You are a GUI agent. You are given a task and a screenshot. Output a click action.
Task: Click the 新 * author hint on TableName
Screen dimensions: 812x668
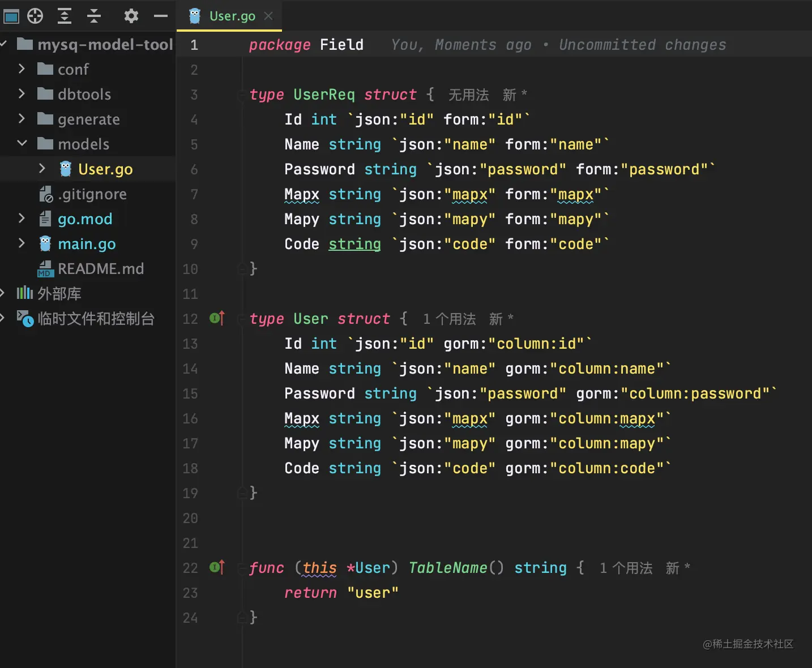pyautogui.click(x=678, y=568)
